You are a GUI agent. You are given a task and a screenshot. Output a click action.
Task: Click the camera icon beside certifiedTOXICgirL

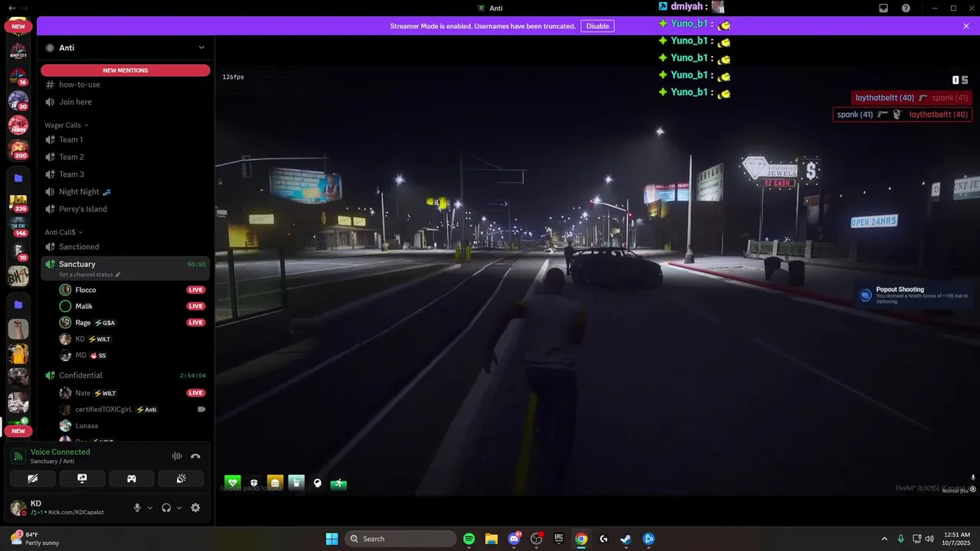point(201,409)
